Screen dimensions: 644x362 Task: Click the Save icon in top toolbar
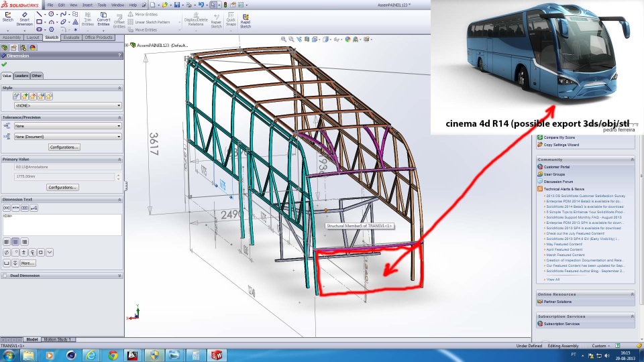(177, 5)
